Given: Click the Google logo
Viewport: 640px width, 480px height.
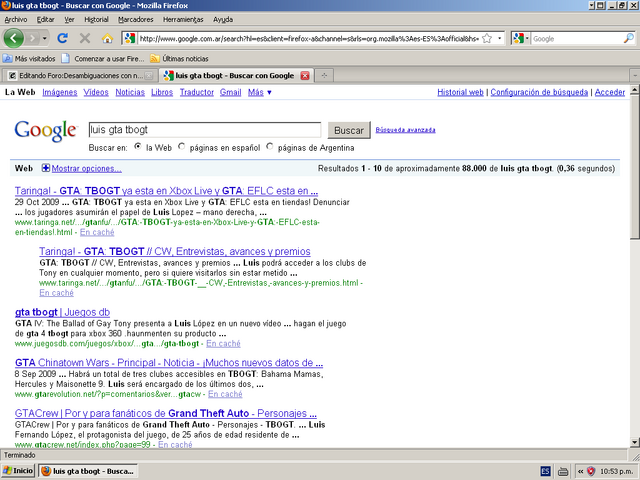Looking at the screenshot, I should coord(46,131).
